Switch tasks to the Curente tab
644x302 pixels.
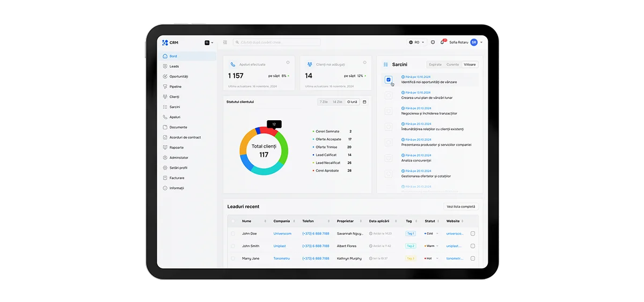(453, 64)
